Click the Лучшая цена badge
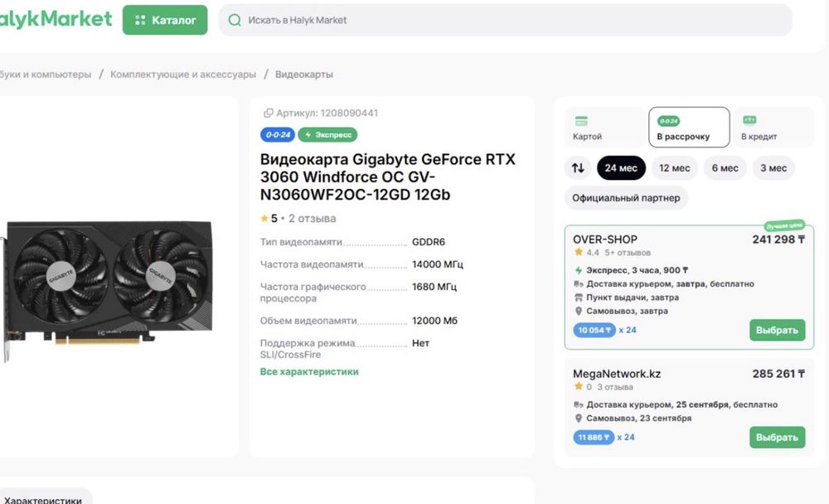This screenshot has height=504, width=829. 784,225
